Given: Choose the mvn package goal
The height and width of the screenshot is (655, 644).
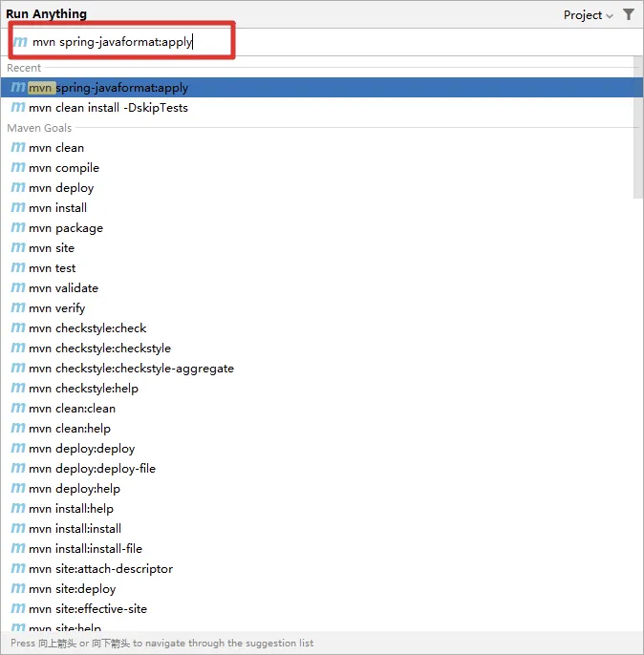Looking at the screenshot, I should [317, 228].
